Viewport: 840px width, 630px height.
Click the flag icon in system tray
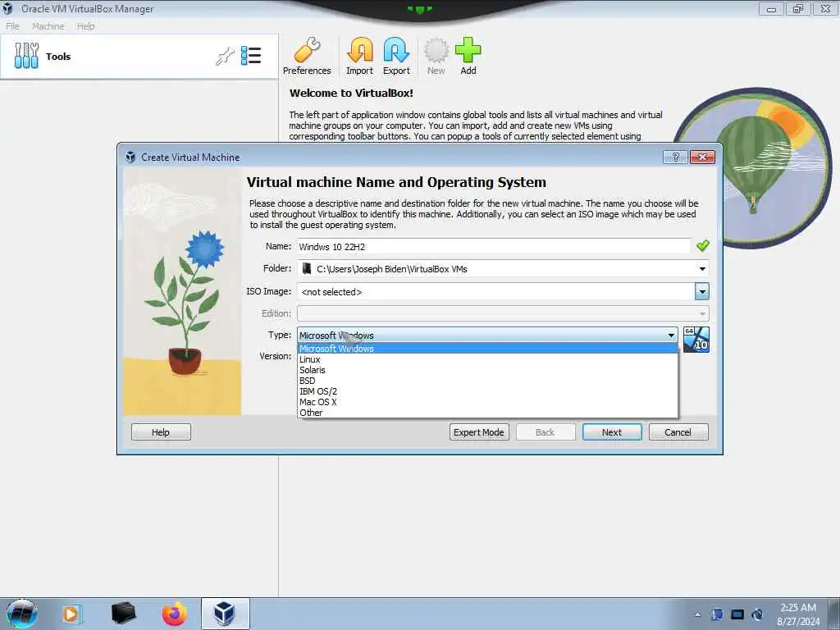click(717, 614)
